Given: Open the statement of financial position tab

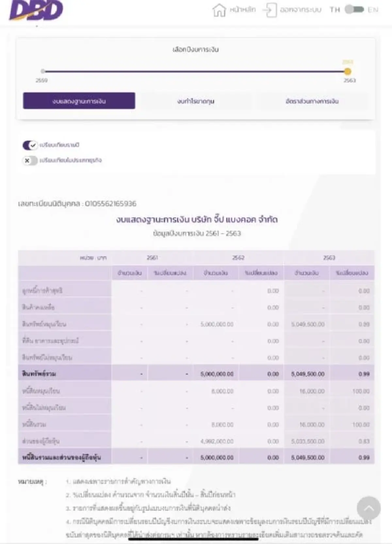Looking at the screenshot, I should pos(79,101).
